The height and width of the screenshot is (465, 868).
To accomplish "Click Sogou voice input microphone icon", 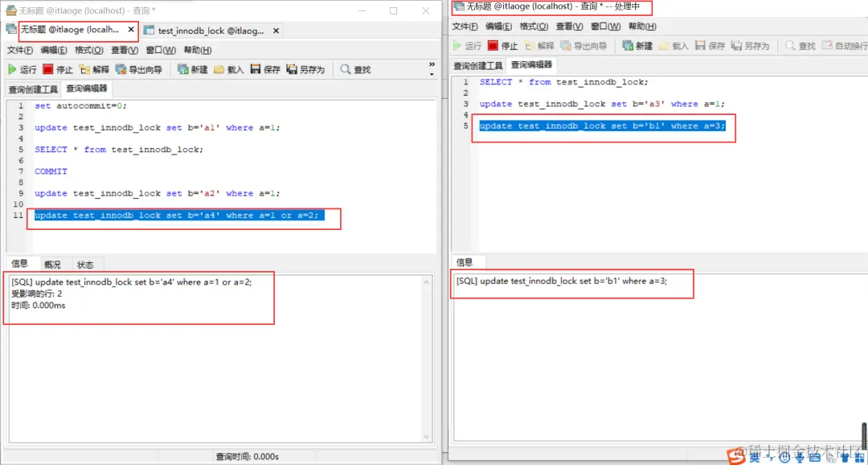I will (798, 457).
